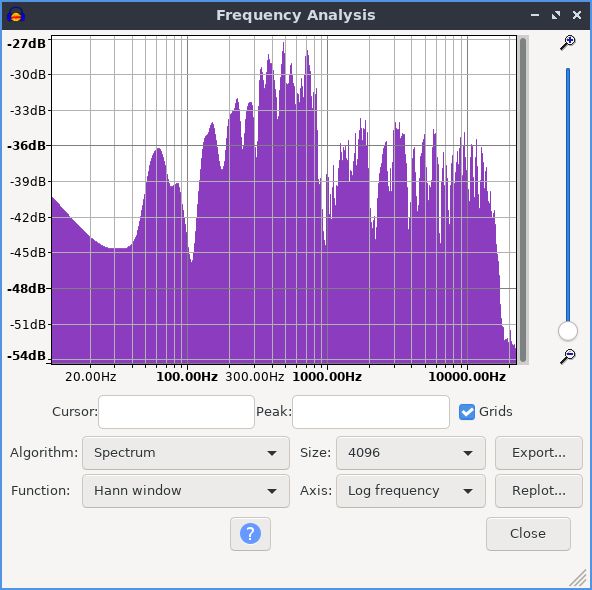Click the -30dB axis label
Viewport: 592px width, 590px height.
(28, 74)
